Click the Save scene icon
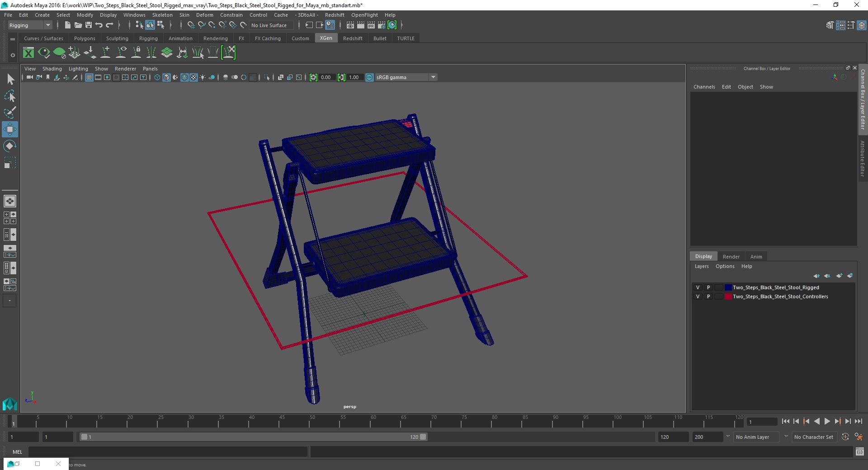Screen dimensions: 868x470 [89, 25]
